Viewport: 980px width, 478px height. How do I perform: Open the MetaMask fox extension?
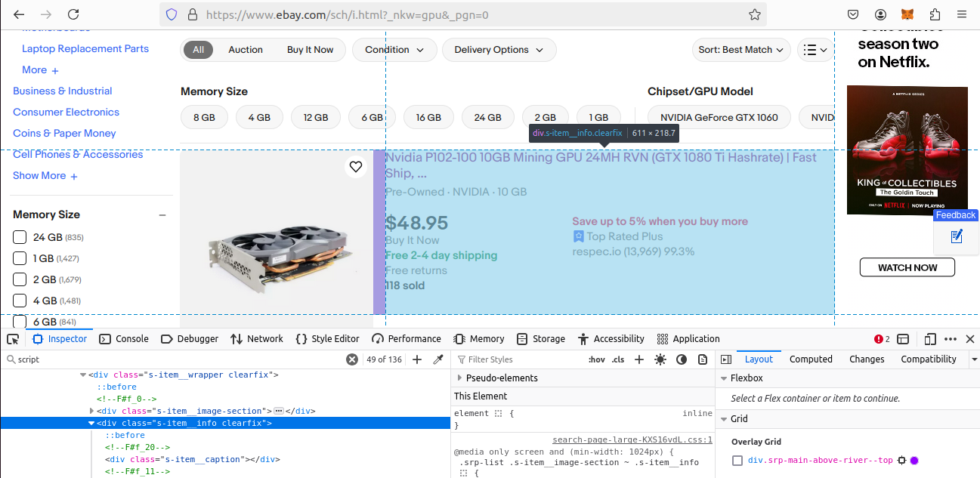click(x=907, y=14)
